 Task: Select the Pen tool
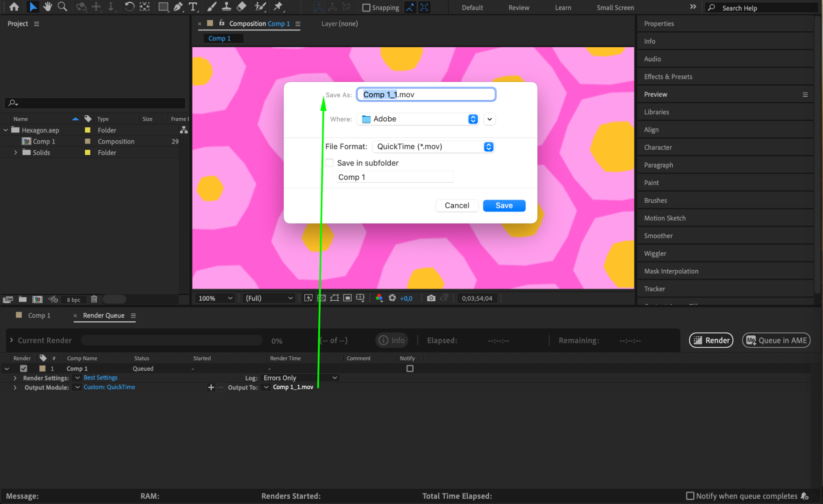pyautogui.click(x=178, y=7)
